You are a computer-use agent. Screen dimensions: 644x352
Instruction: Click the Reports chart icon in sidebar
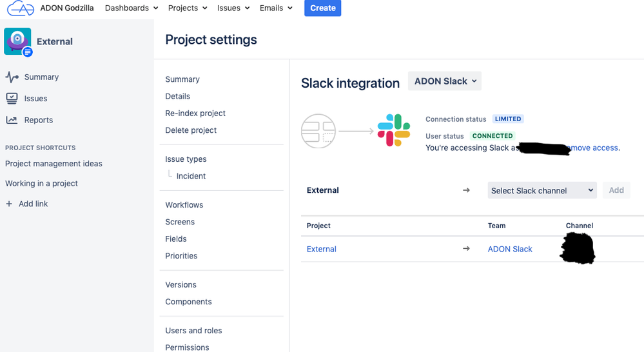(x=12, y=120)
